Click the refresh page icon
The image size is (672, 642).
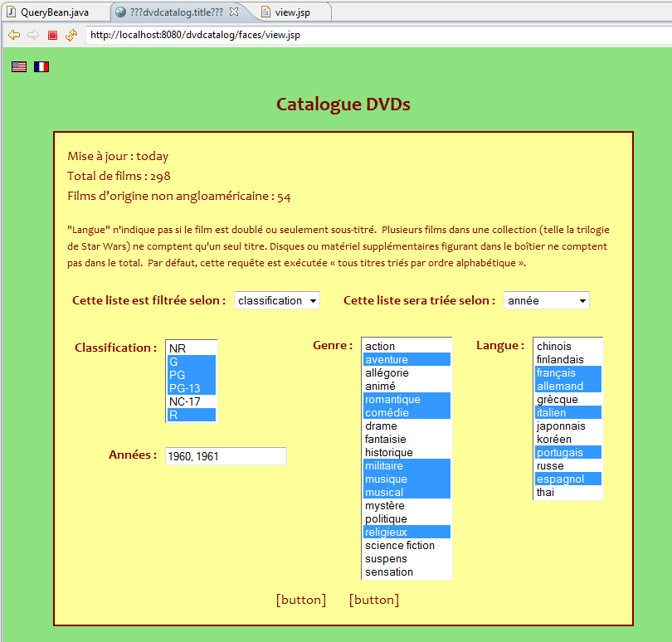[71, 35]
